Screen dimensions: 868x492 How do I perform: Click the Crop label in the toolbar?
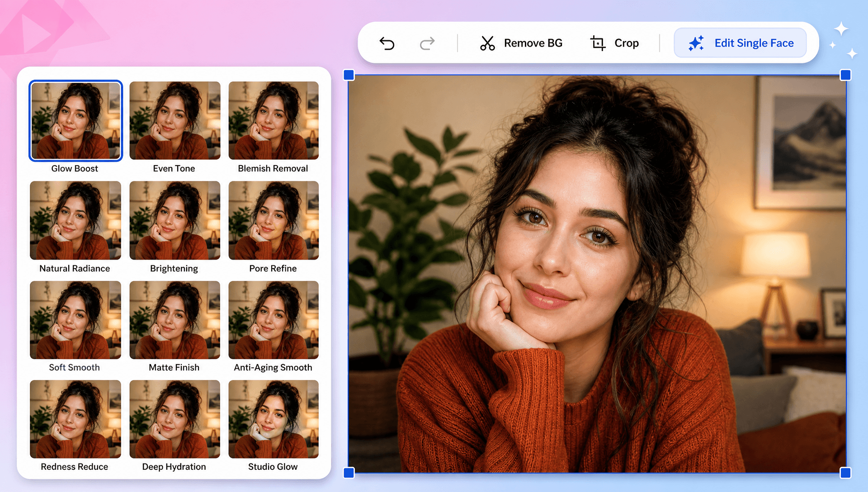627,43
